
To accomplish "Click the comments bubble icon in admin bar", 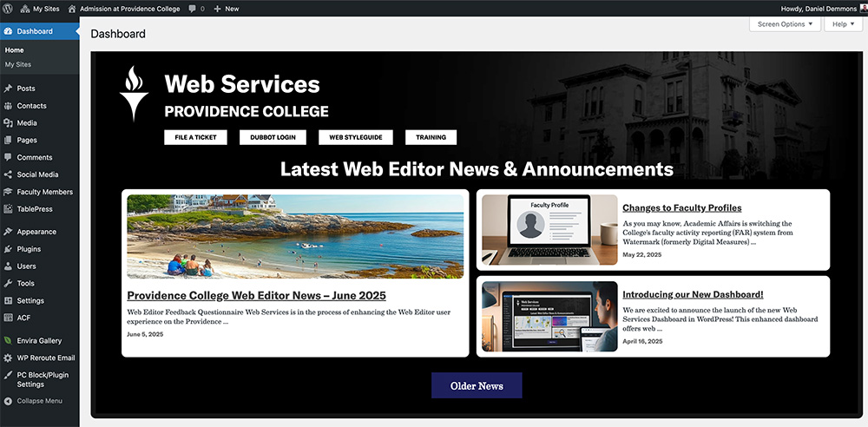I will [192, 8].
